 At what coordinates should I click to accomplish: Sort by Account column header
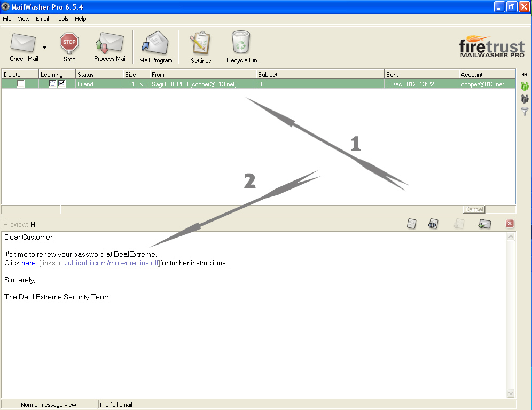(487, 74)
